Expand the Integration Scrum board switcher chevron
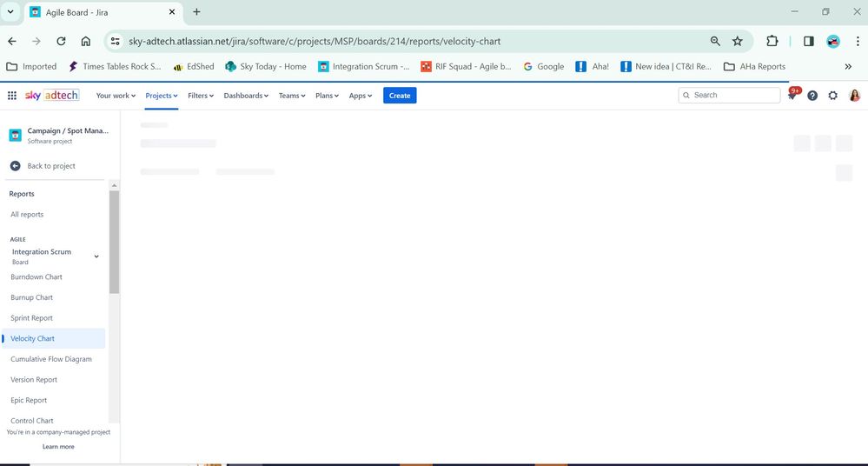This screenshot has height=466, width=868. [96, 256]
